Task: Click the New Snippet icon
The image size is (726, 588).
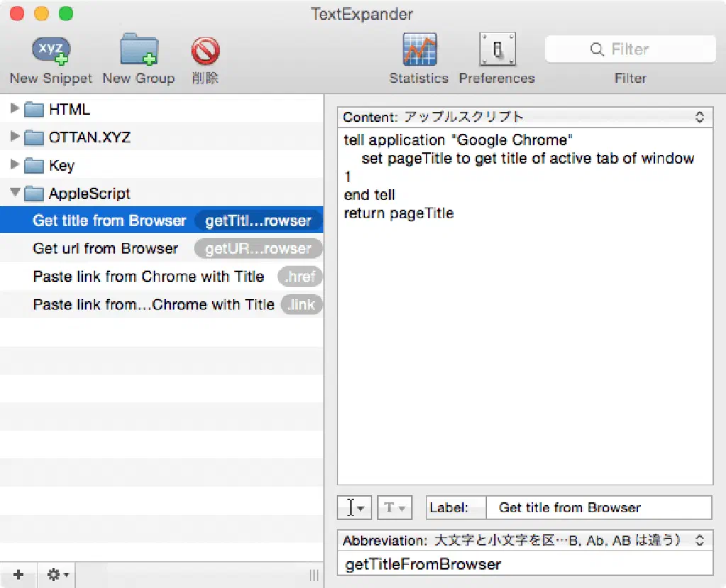Action: (x=51, y=51)
